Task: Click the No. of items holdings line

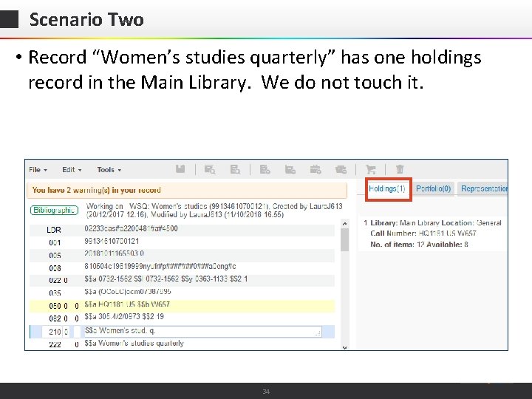Action: click(x=420, y=245)
